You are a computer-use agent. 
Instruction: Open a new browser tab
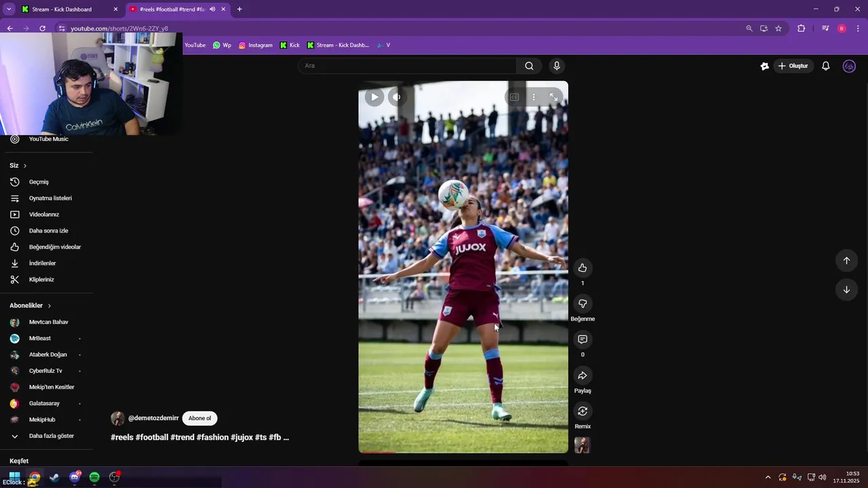click(239, 9)
